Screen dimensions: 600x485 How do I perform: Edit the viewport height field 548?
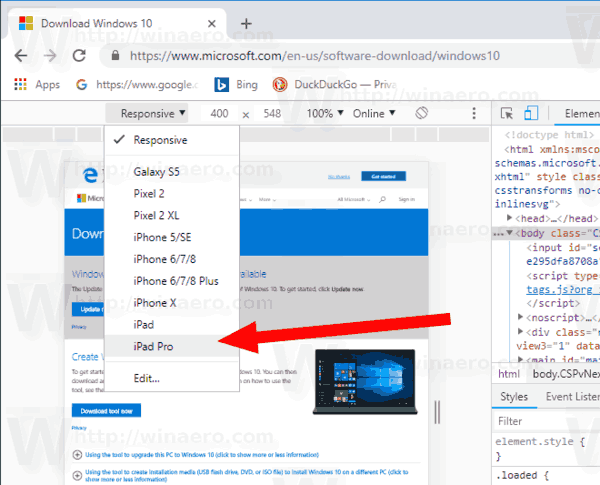(272, 113)
